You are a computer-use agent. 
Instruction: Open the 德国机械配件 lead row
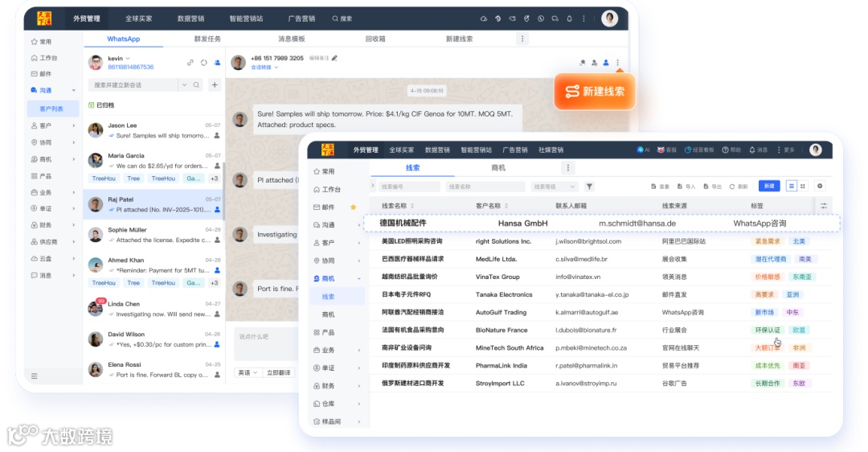602,224
